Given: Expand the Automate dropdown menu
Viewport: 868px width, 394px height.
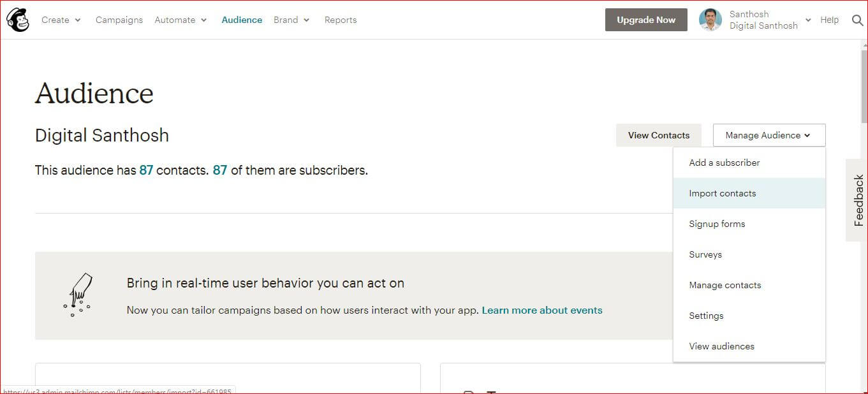Looking at the screenshot, I should coord(180,20).
